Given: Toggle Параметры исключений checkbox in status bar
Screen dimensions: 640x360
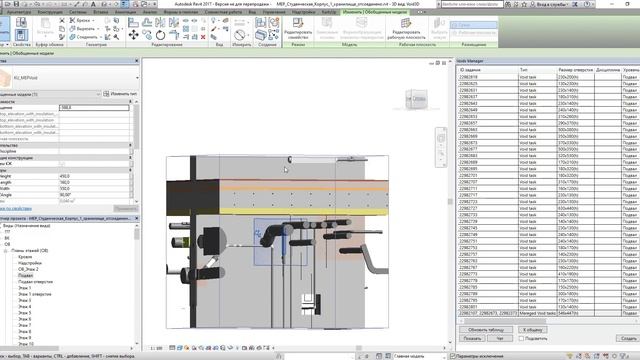Looking at the screenshot, I should (x=453, y=356).
